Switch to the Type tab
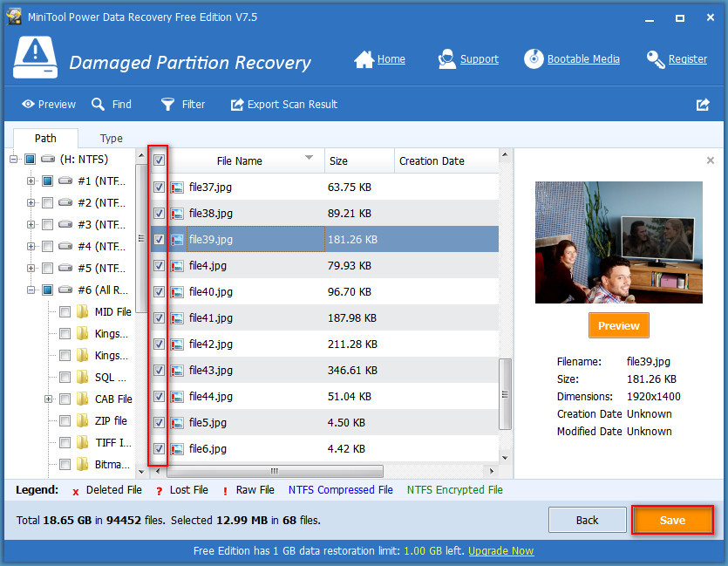 point(112,139)
